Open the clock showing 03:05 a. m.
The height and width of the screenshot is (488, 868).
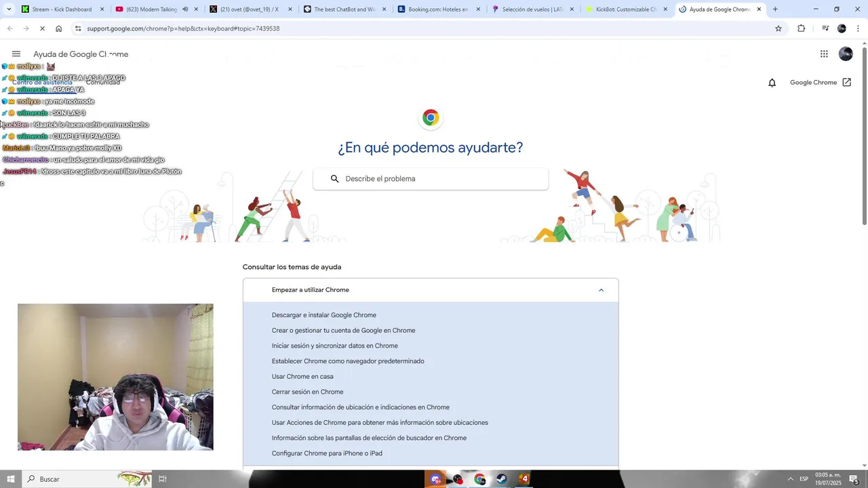(x=828, y=479)
